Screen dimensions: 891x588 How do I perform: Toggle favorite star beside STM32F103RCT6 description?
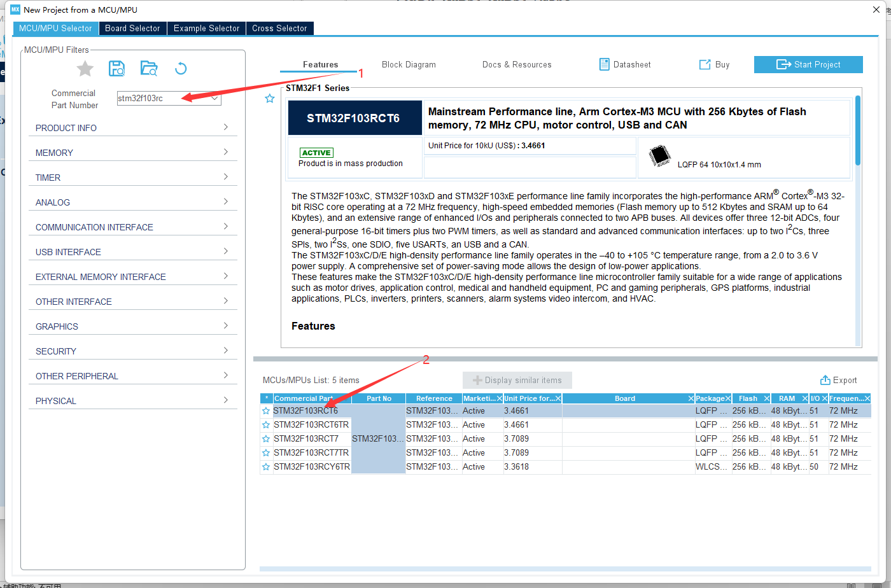(270, 99)
